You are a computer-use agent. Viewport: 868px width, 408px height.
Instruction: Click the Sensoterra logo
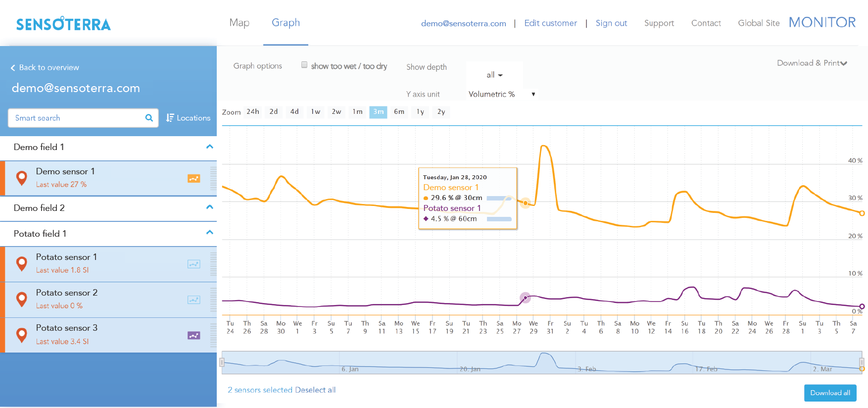coord(63,24)
